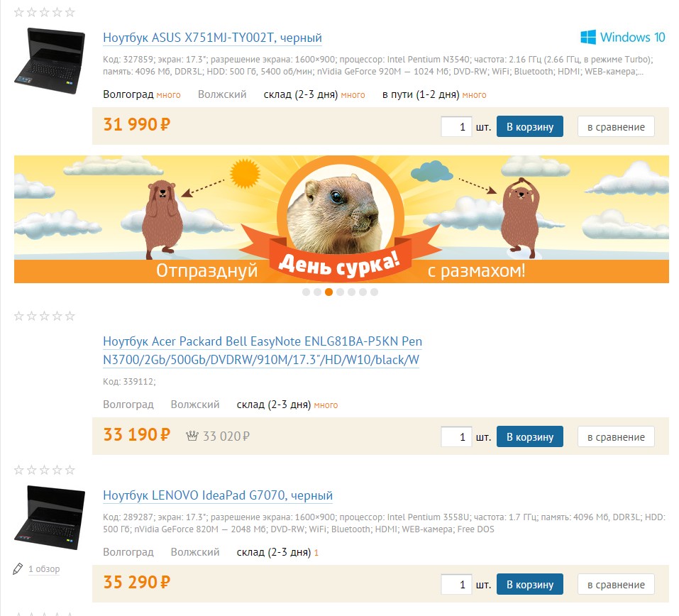Image resolution: width=679 pixels, height=616 pixels.
Task: Add the ASUS laptop to cart (В корзину)
Action: coord(529,126)
